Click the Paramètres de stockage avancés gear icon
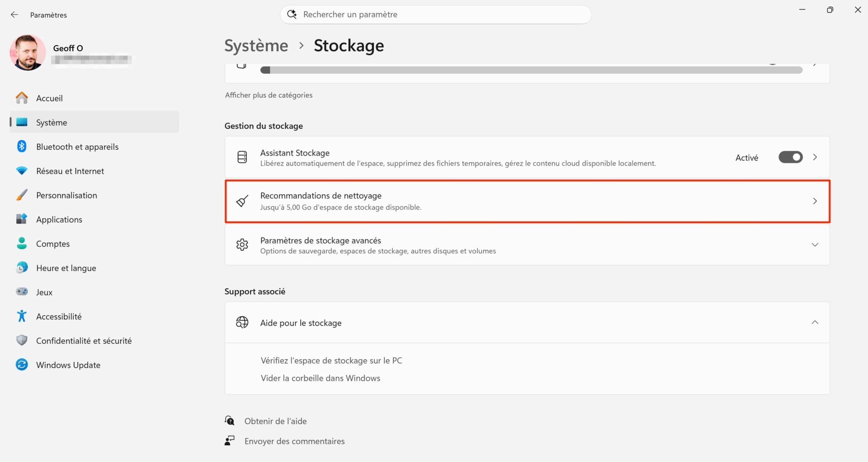 click(x=242, y=245)
